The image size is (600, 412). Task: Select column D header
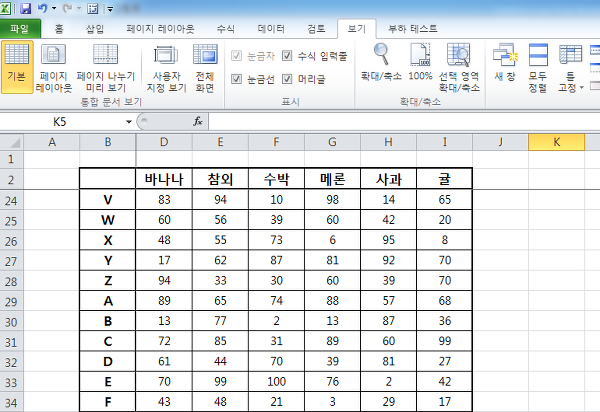pos(164,142)
